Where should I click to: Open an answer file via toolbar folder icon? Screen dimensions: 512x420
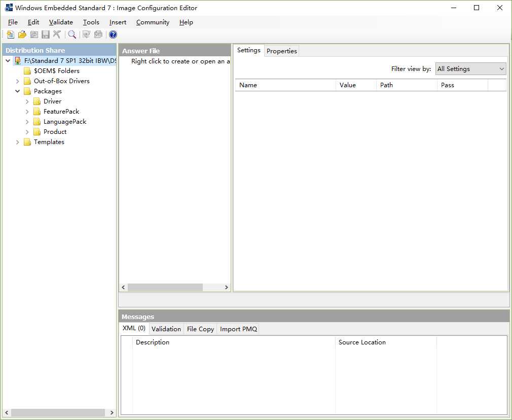tap(22, 34)
